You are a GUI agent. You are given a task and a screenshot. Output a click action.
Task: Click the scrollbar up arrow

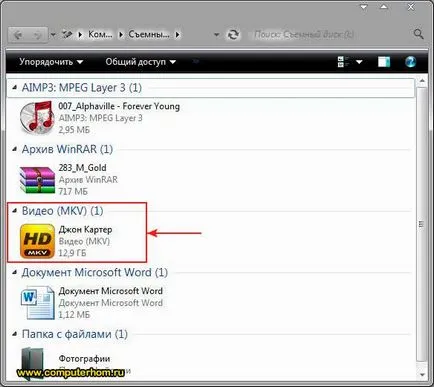coord(422,82)
